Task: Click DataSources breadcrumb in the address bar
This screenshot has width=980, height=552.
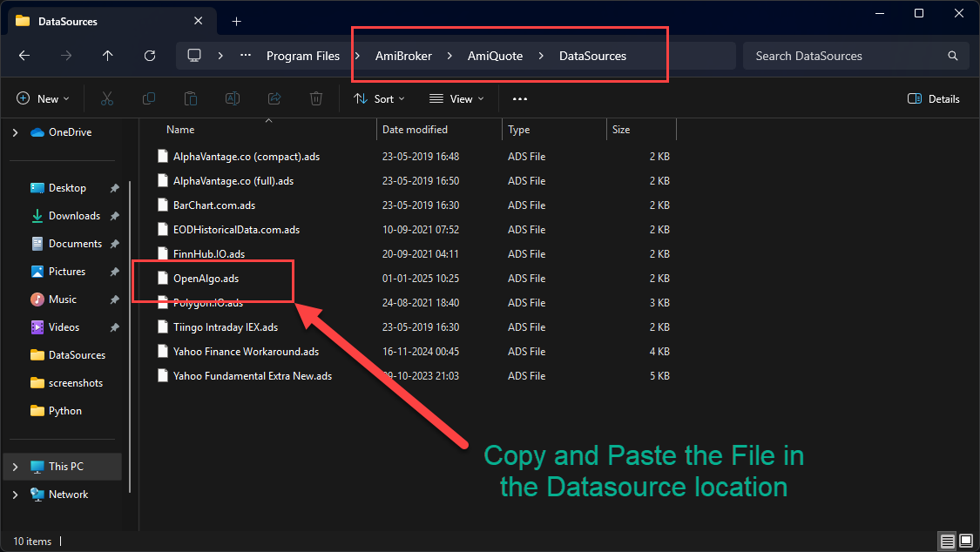Action: point(592,56)
